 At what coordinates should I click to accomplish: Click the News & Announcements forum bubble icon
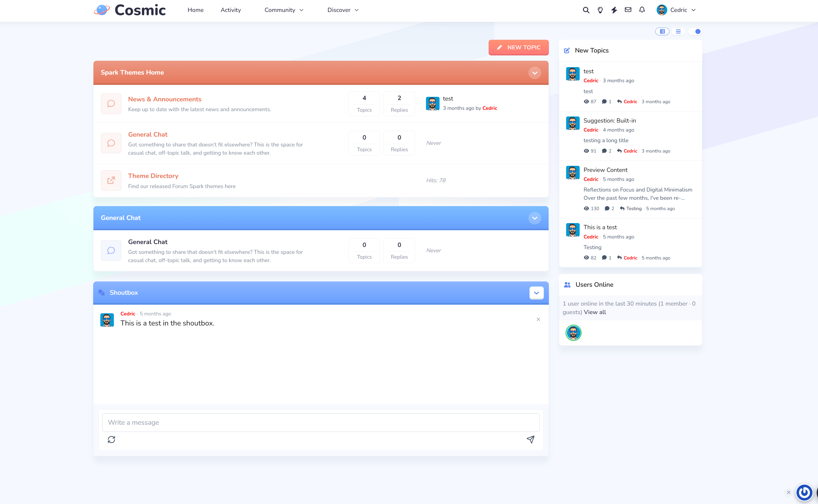click(111, 104)
